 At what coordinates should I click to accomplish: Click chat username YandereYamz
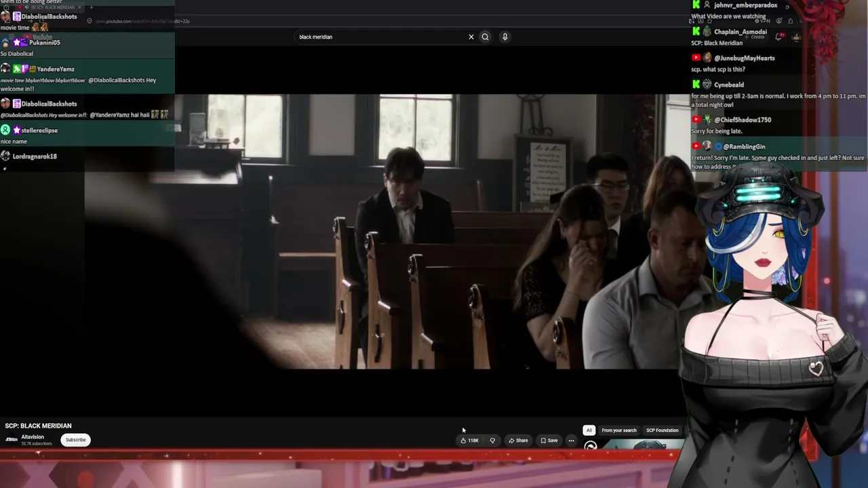(x=56, y=68)
